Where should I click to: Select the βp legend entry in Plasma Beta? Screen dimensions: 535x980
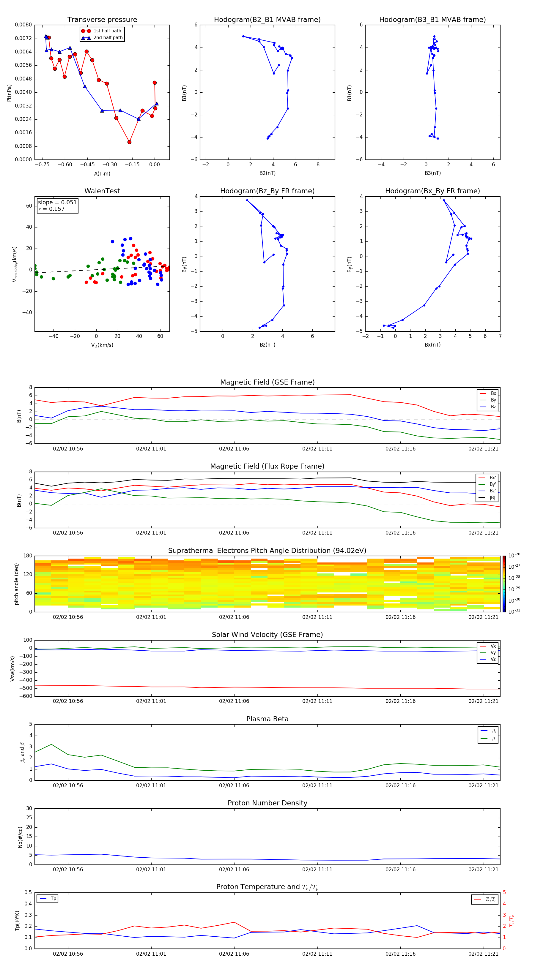pyautogui.click(x=488, y=731)
